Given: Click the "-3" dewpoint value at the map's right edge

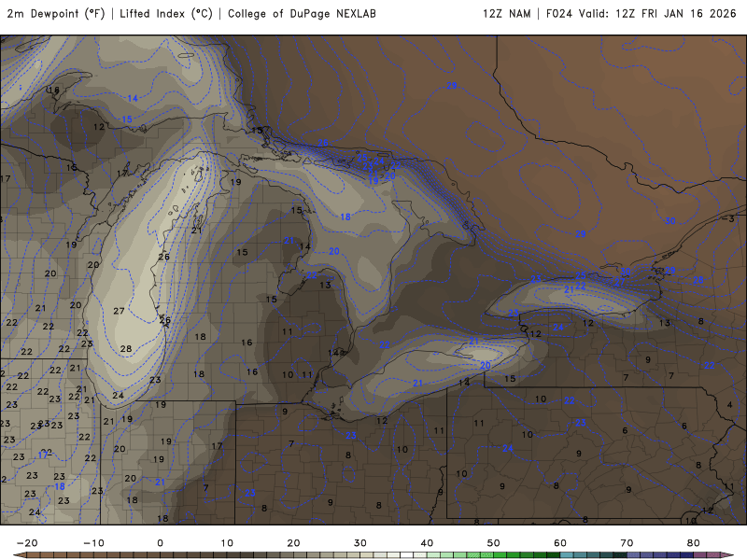Looking at the screenshot, I should coord(728,218).
